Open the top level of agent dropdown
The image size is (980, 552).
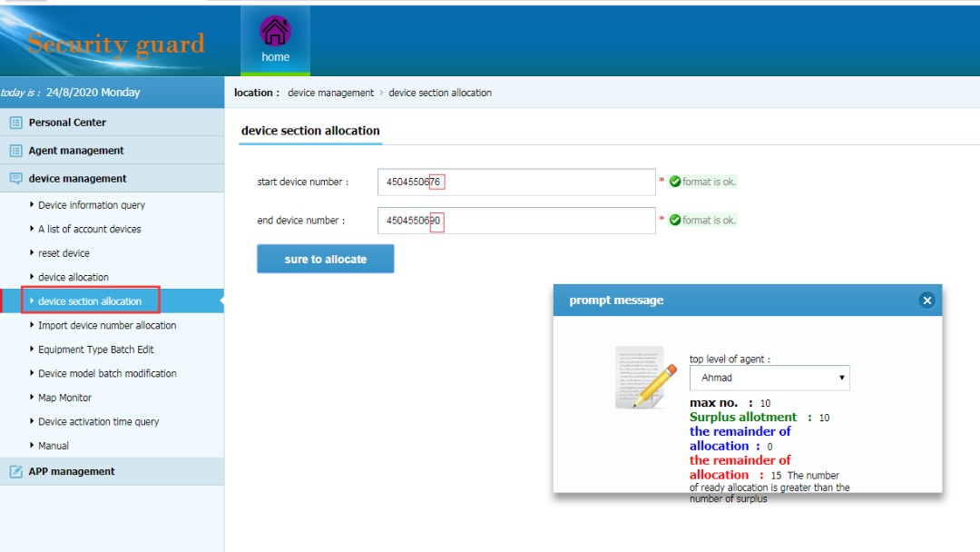769,378
